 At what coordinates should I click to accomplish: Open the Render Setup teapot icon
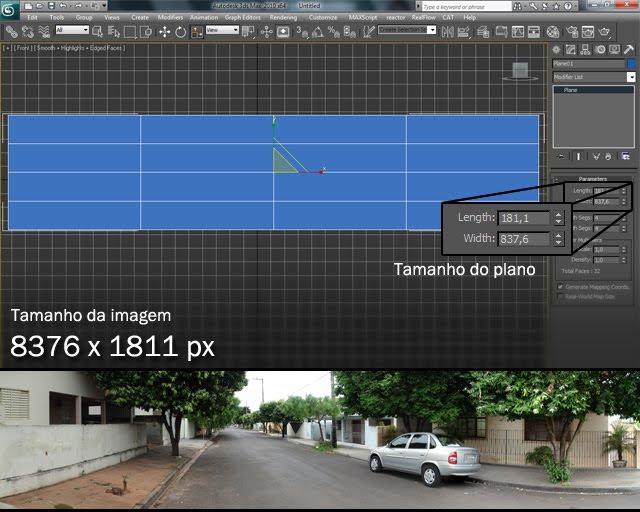572,31
